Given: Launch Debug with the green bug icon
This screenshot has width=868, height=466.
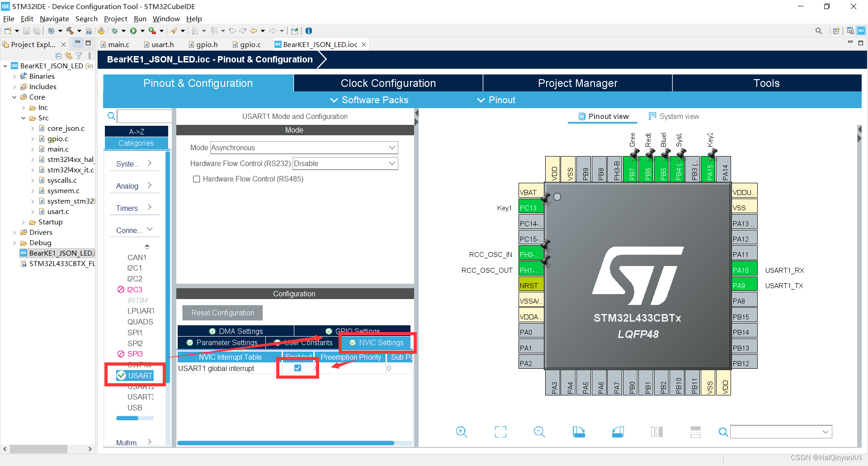Looking at the screenshot, I should tap(115, 31).
